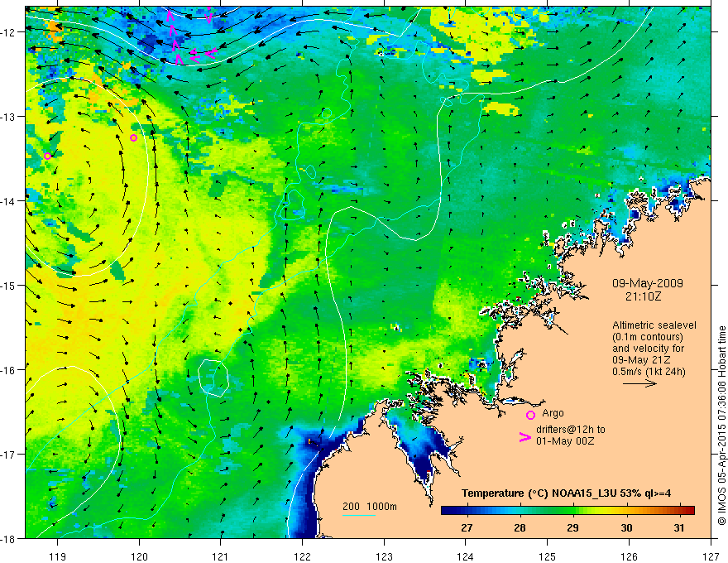Click the '0.5m/s (1kt 24h)' scale text
The image size is (728, 563).
[x=649, y=372]
